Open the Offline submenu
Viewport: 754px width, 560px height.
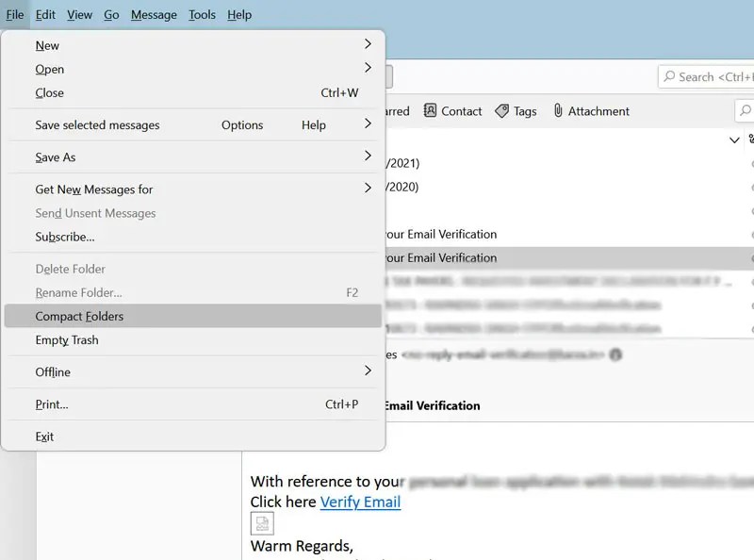tap(194, 371)
